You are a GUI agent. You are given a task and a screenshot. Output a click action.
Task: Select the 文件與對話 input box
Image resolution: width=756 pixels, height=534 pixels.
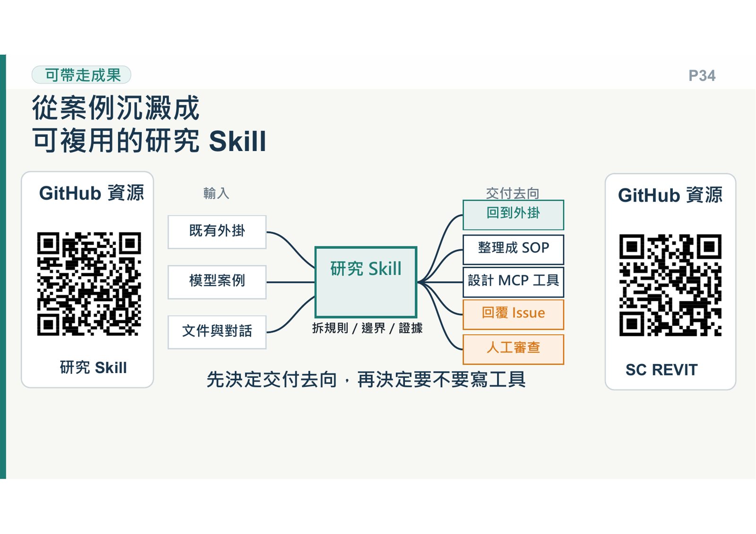point(217,332)
